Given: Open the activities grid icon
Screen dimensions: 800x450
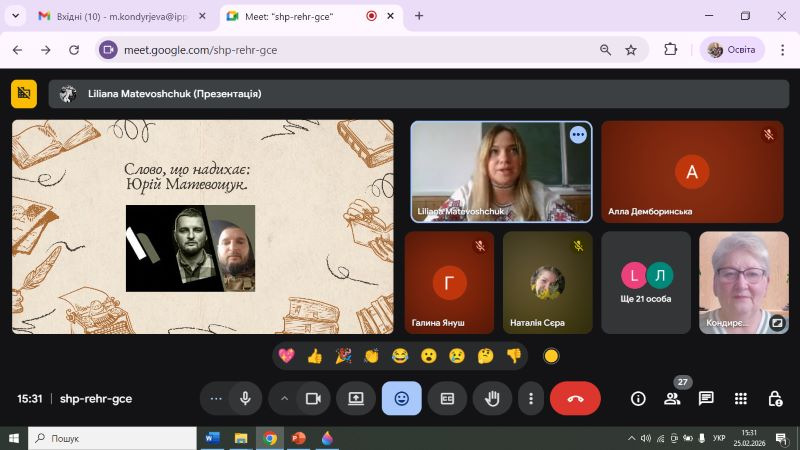Looking at the screenshot, I should [x=741, y=398].
